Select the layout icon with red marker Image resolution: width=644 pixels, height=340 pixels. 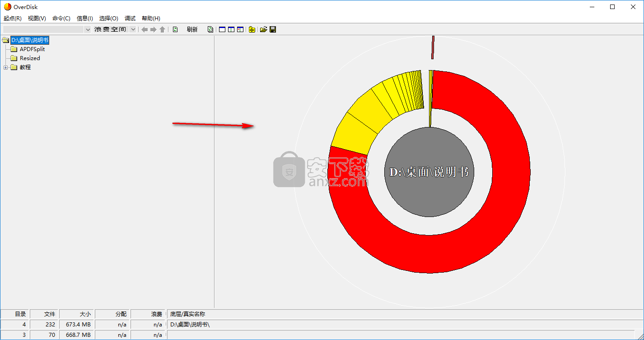pos(240,29)
